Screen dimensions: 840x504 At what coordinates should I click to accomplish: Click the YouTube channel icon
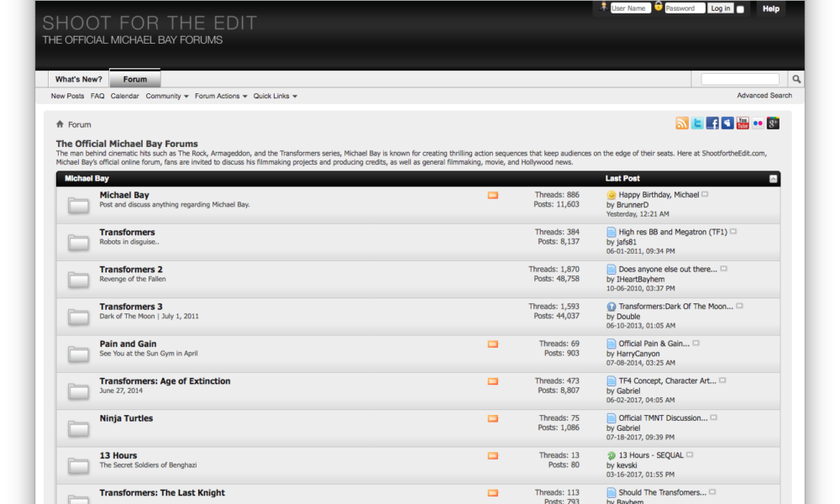pyautogui.click(x=743, y=123)
